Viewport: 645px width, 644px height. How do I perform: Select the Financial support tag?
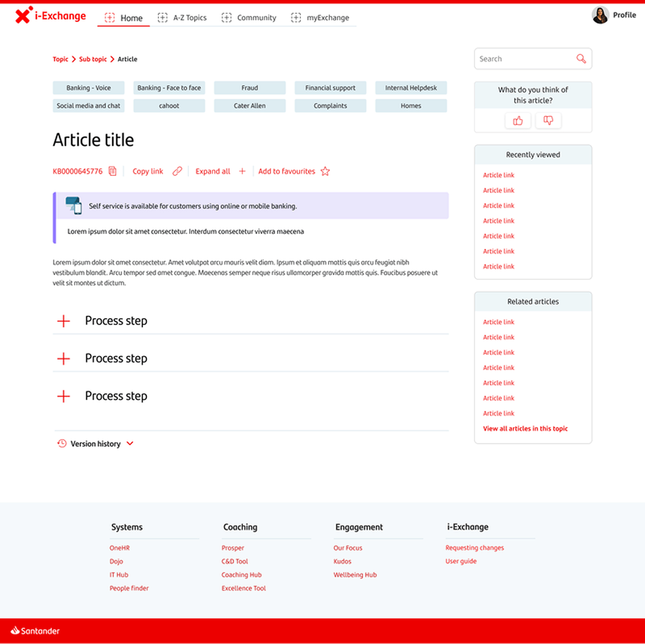click(x=331, y=88)
